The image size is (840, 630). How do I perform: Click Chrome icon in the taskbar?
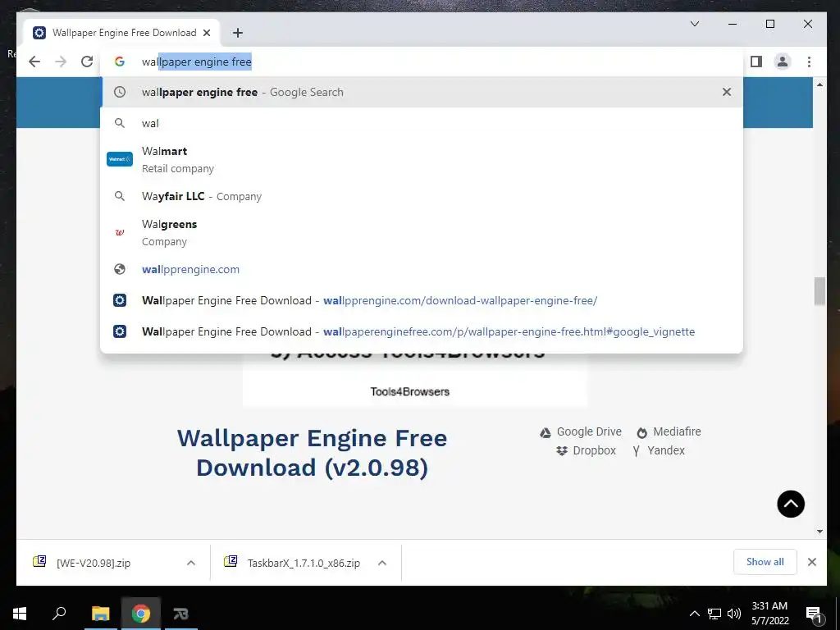pos(141,614)
